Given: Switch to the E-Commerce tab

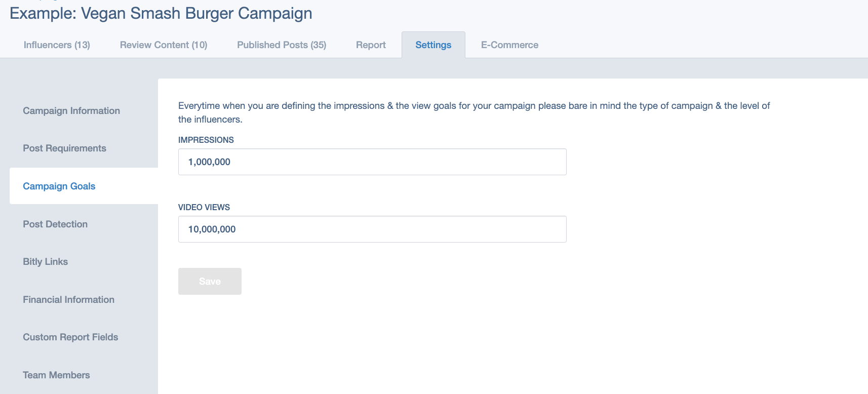Looking at the screenshot, I should (x=509, y=45).
